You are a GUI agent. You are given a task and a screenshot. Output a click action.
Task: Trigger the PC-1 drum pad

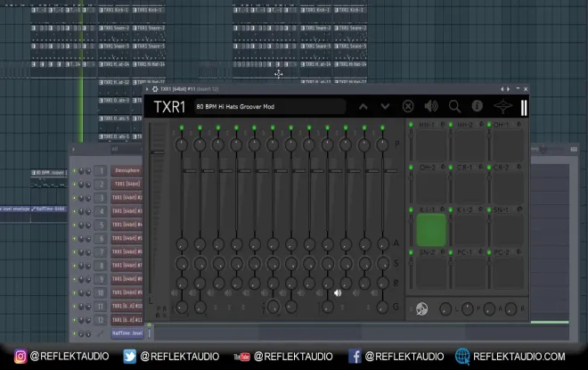[x=470, y=273]
